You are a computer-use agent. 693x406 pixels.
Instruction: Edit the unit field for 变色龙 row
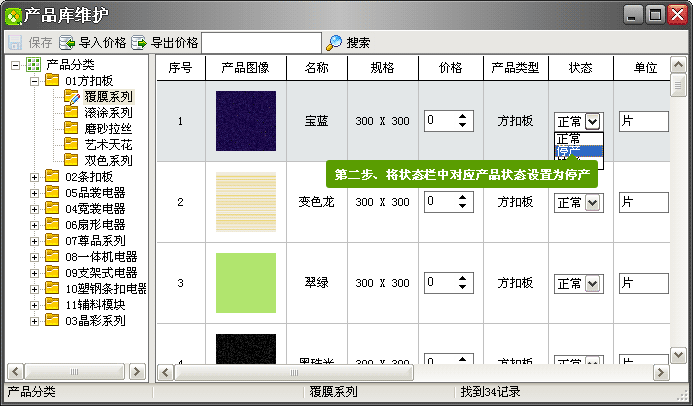pyautogui.click(x=643, y=202)
